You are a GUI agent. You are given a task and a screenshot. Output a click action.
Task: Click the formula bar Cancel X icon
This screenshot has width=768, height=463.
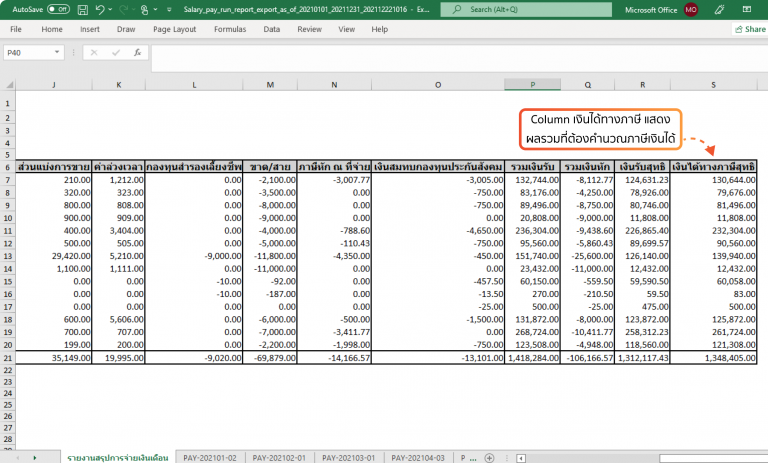click(x=94, y=52)
